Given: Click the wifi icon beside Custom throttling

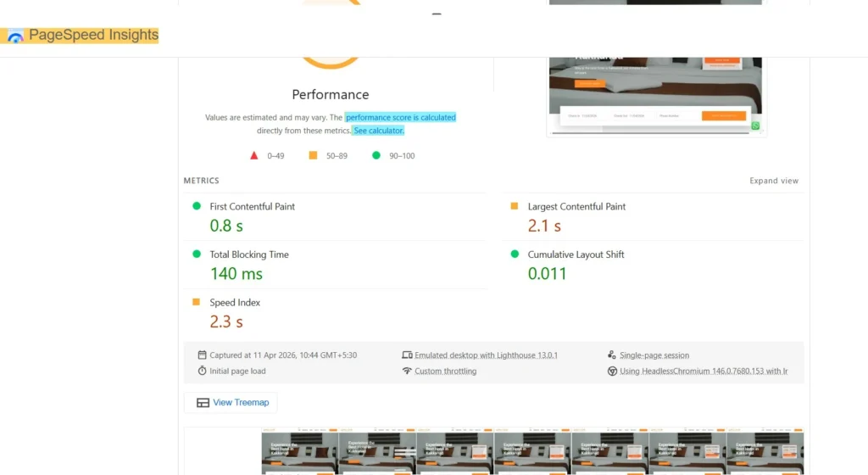Looking at the screenshot, I should pyautogui.click(x=407, y=371).
